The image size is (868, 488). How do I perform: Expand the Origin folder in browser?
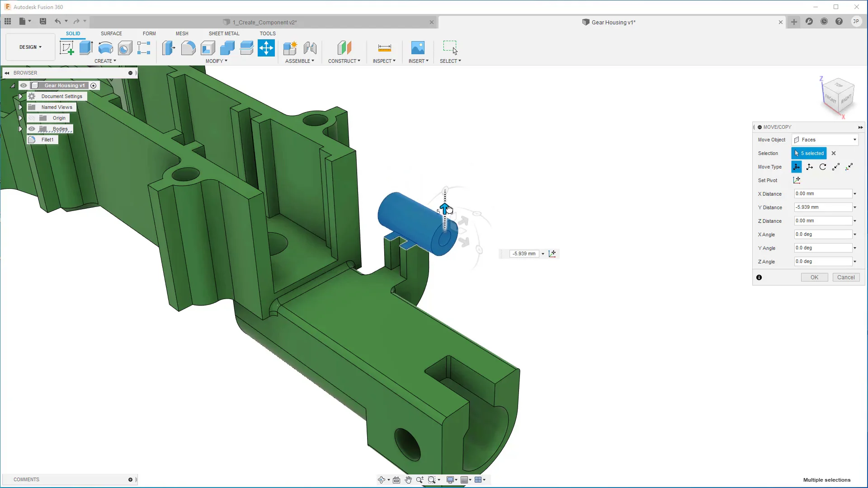[21, 117]
